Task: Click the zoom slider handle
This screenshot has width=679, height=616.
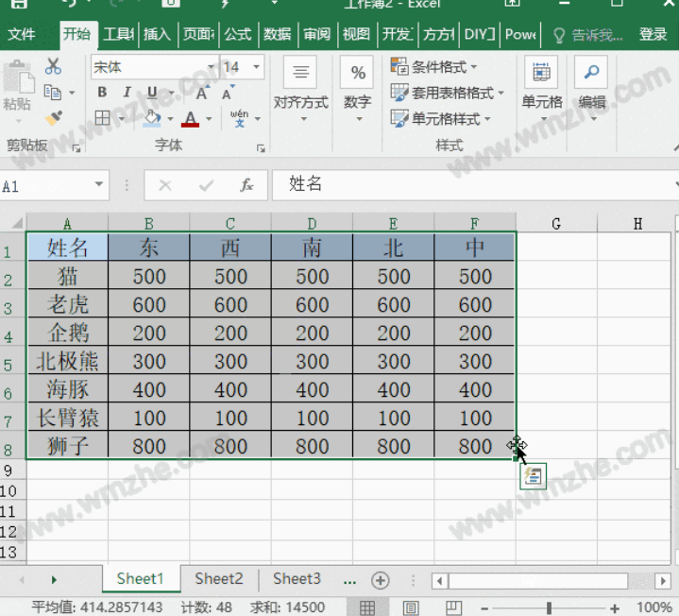Action: (549, 608)
